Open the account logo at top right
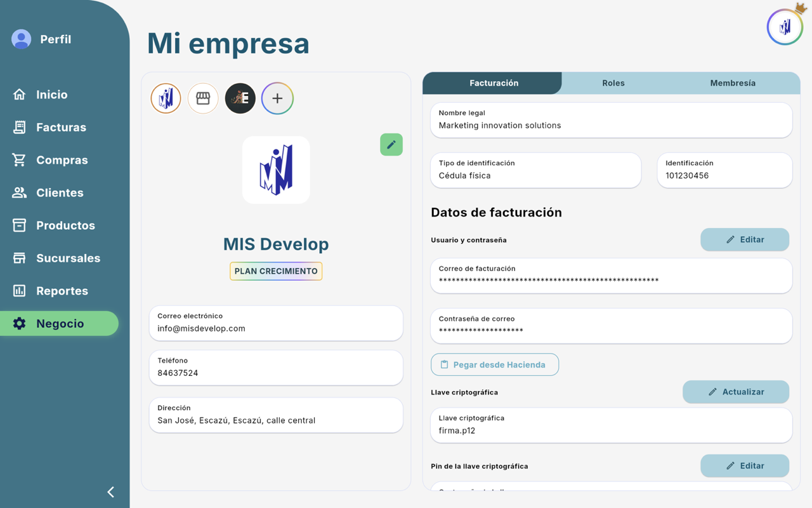This screenshot has height=508, width=812. click(x=785, y=27)
